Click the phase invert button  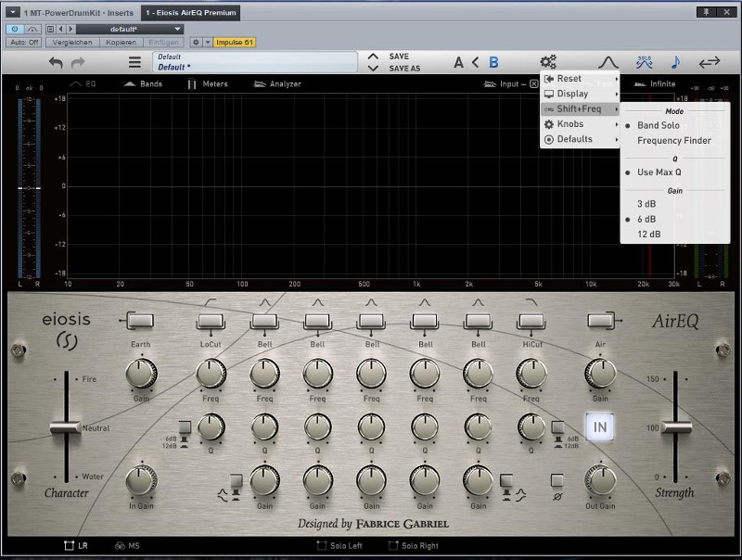coord(557,481)
